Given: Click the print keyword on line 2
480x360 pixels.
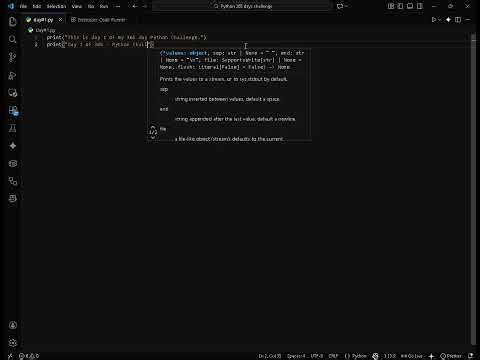Looking at the screenshot, I should click(x=54, y=44).
